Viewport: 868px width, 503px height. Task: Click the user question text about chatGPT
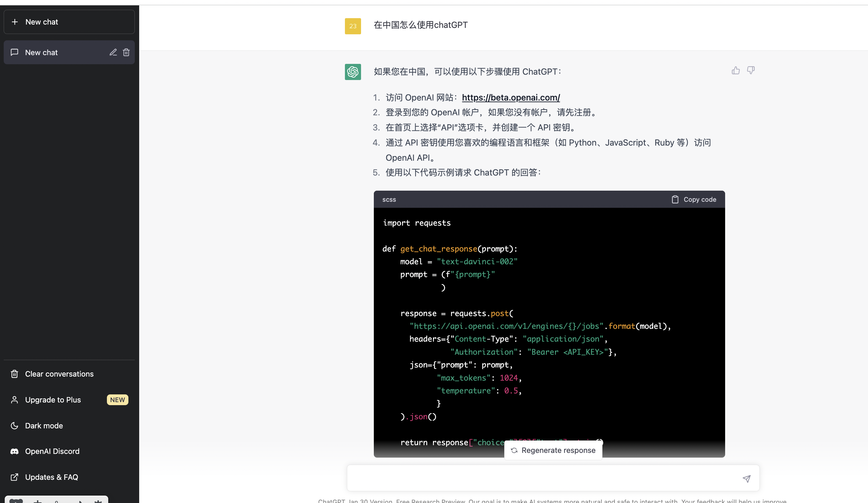421,25
